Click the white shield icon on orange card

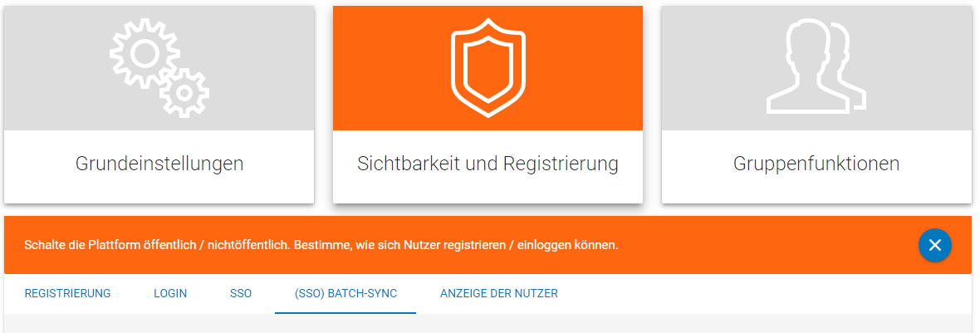[488, 67]
